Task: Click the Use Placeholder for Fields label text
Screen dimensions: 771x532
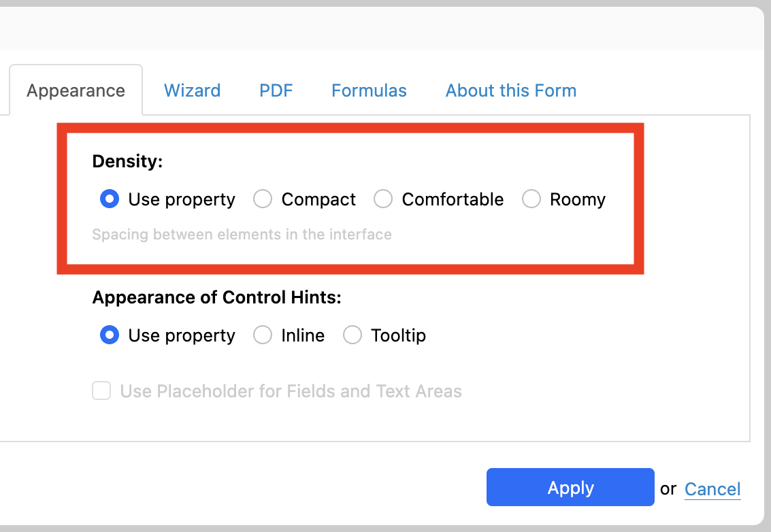Action: pos(291,391)
